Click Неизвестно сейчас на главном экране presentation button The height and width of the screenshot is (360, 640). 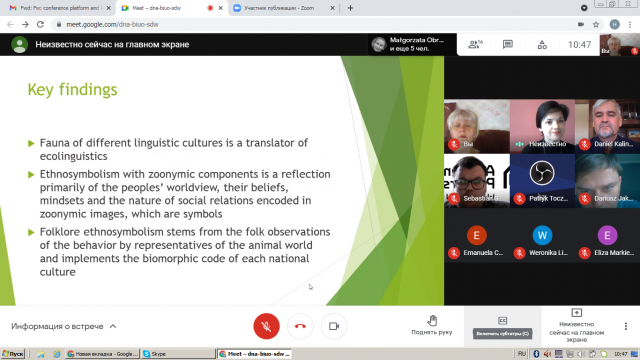pyautogui.click(x=576, y=326)
